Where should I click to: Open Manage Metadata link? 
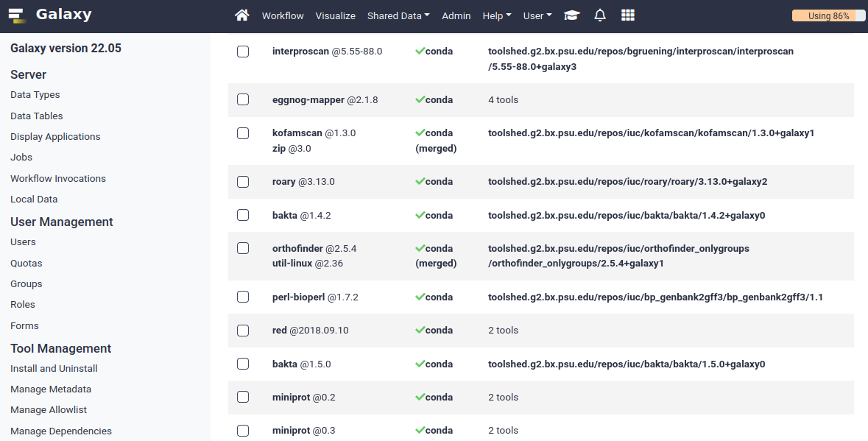click(51, 389)
